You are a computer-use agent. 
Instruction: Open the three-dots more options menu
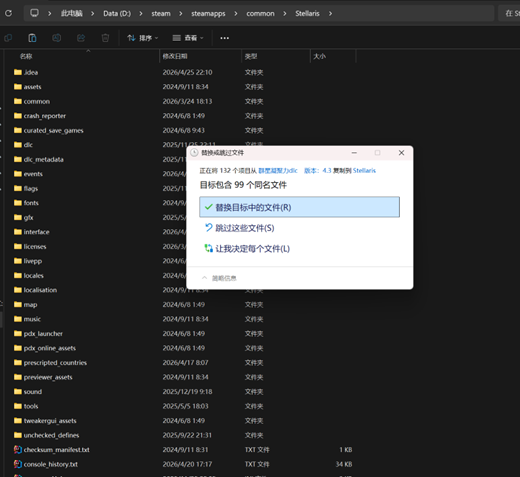point(224,38)
